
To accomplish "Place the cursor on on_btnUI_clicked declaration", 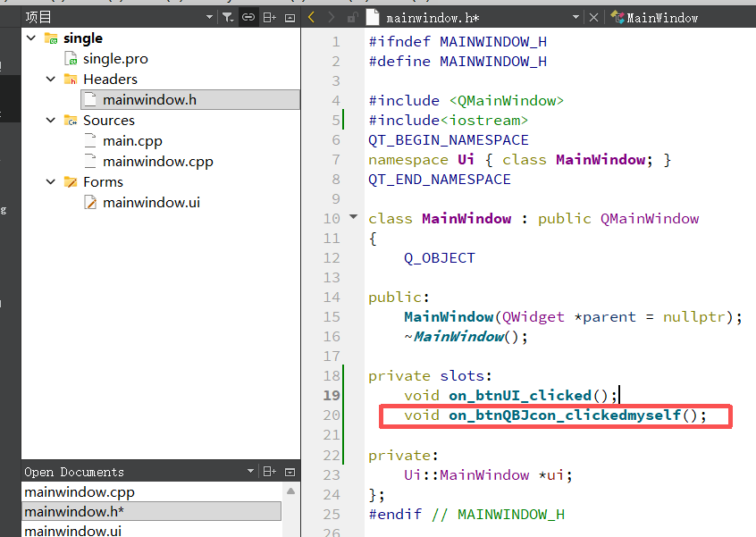I will (x=520, y=396).
